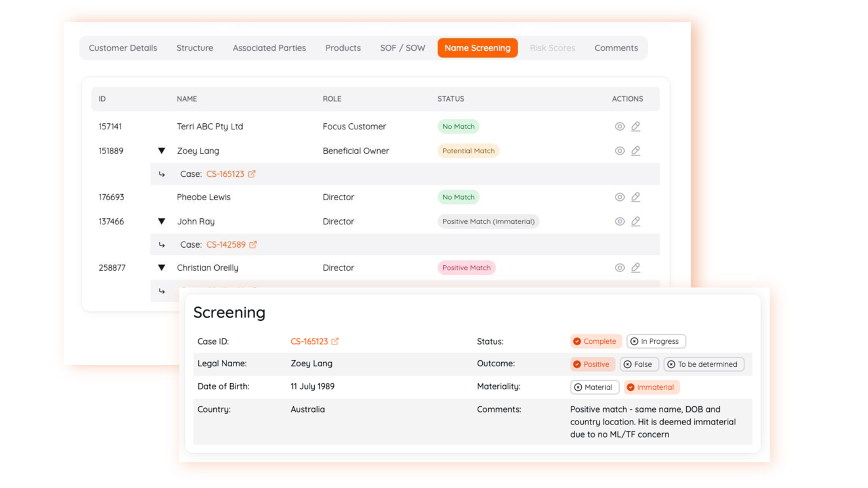Screen dimensions: 868x488
Task: Click the sub-row arrow under Christian Oreilly
Action: [x=162, y=291]
